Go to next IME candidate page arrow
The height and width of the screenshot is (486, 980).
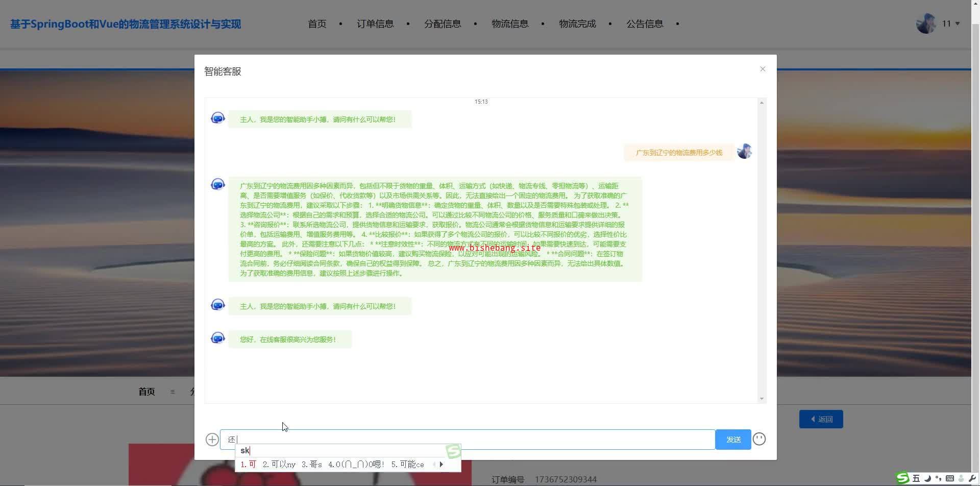click(x=442, y=465)
